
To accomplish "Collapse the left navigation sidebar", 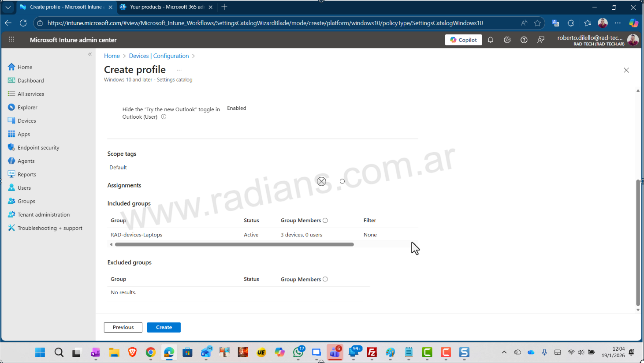I will point(90,54).
